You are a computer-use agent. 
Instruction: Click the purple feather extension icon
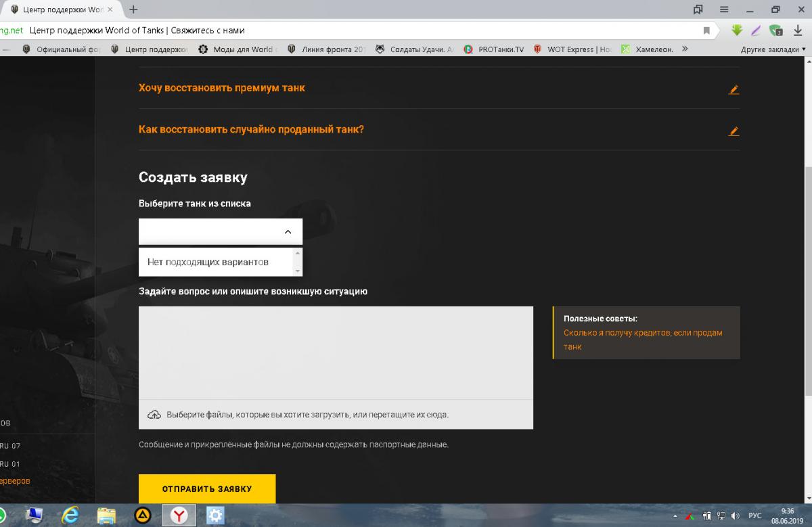coord(757,30)
